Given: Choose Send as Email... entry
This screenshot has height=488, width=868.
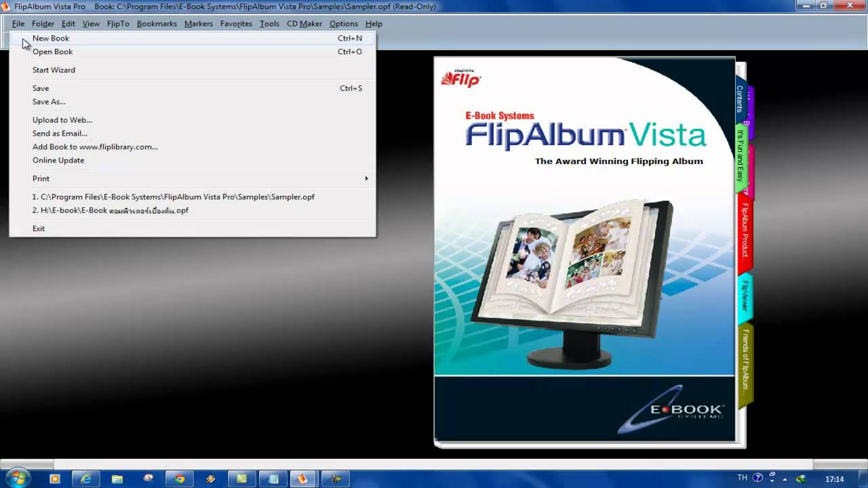Looking at the screenshot, I should coord(193,134).
